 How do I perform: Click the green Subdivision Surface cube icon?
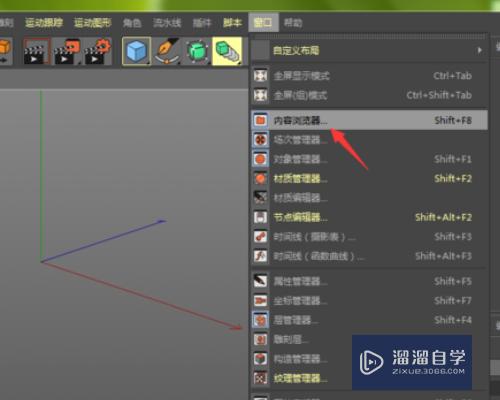coord(197,51)
